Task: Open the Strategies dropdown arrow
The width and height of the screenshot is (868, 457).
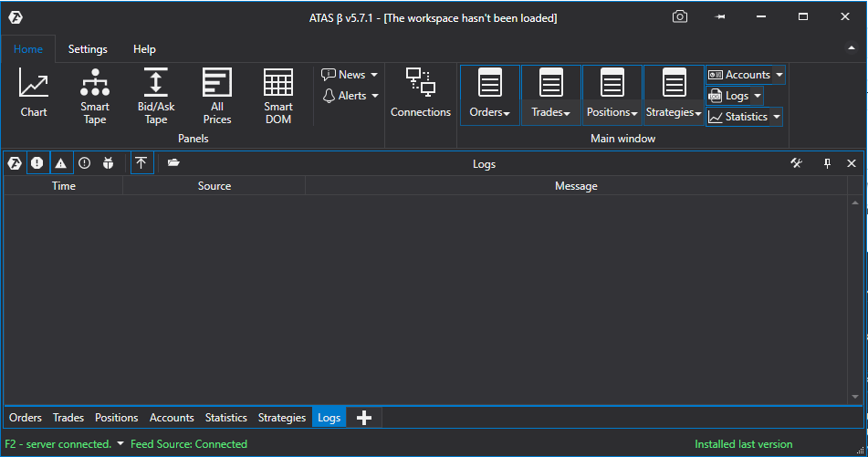Action: [x=698, y=113]
